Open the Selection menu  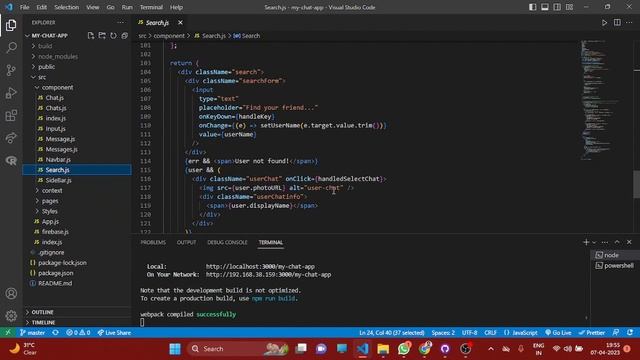pos(67,7)
